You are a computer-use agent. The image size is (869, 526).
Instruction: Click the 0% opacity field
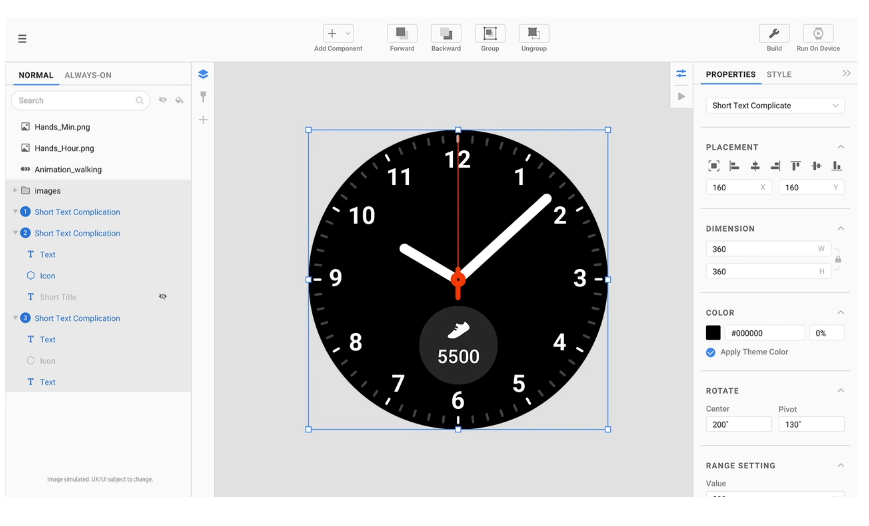coord(826,333)
